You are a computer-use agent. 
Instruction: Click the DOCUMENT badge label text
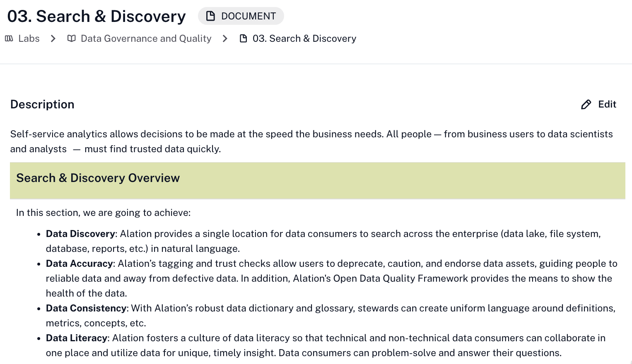click(248, 16)
